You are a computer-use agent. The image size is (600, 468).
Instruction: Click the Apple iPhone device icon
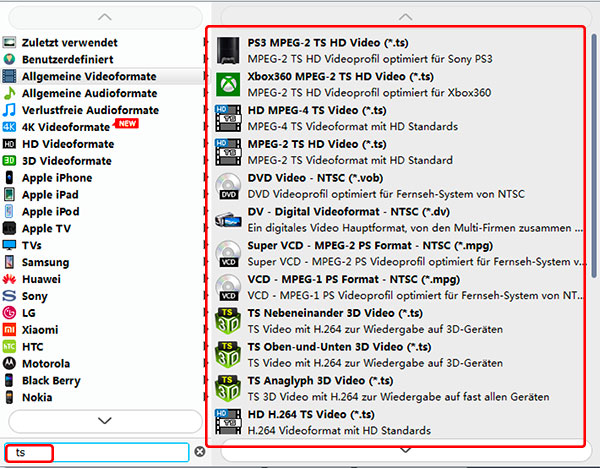[x=9, y=178]
